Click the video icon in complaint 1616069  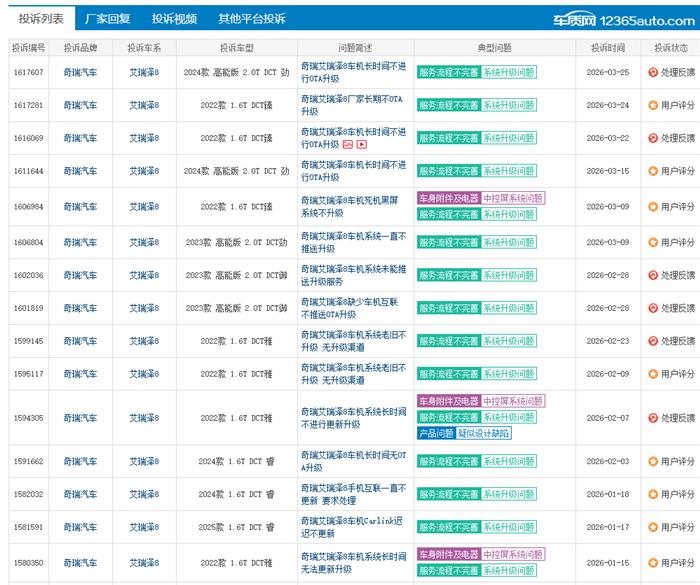[362, 144]
